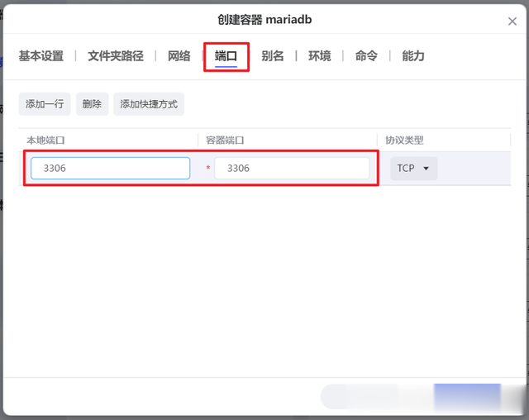Image resolution: width=529 pixels, height=420 pixels.
Task: Focus the 容器端口 input field
Action: click(x=292, y=168)
